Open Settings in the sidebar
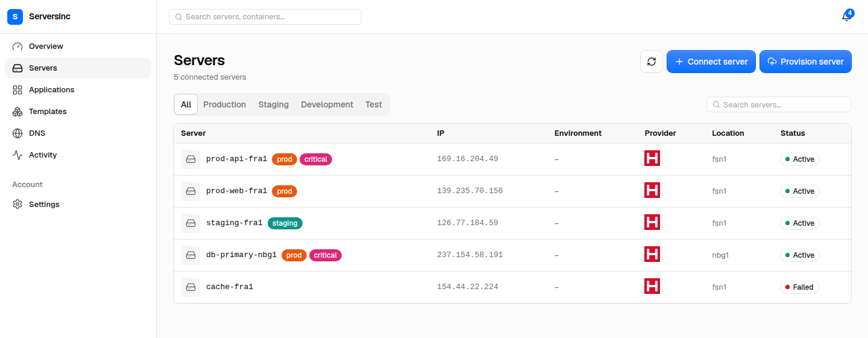868x338 pixels. [x=78, y=205]
